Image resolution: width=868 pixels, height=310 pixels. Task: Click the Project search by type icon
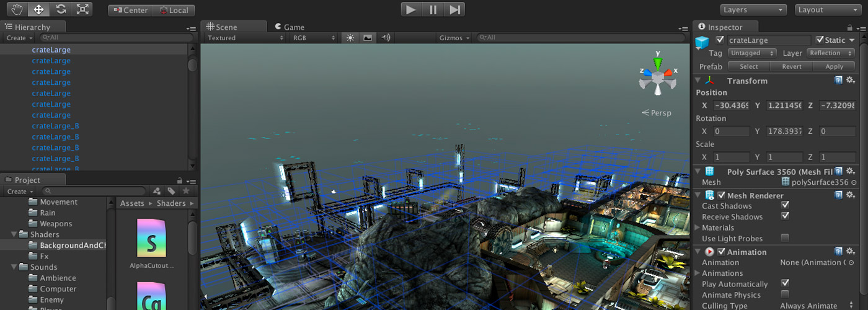click(x=157, y=192)
